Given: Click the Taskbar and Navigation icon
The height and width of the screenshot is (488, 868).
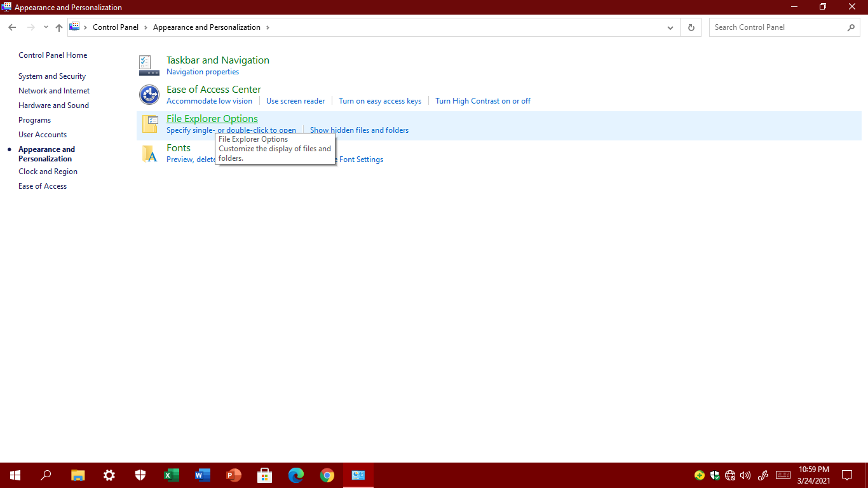Looking at the screenshot, I should [149, 65].
